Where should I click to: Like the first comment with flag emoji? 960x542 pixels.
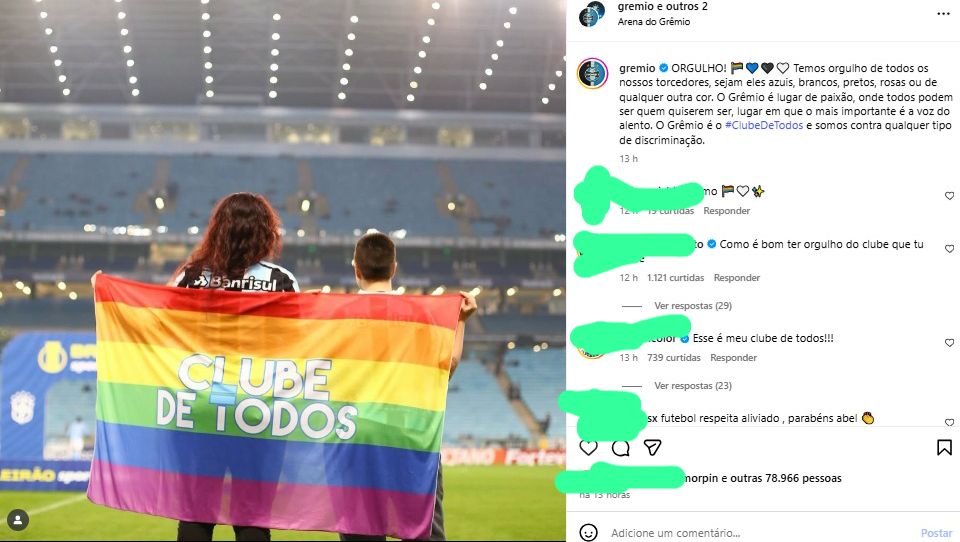(949, 195)
